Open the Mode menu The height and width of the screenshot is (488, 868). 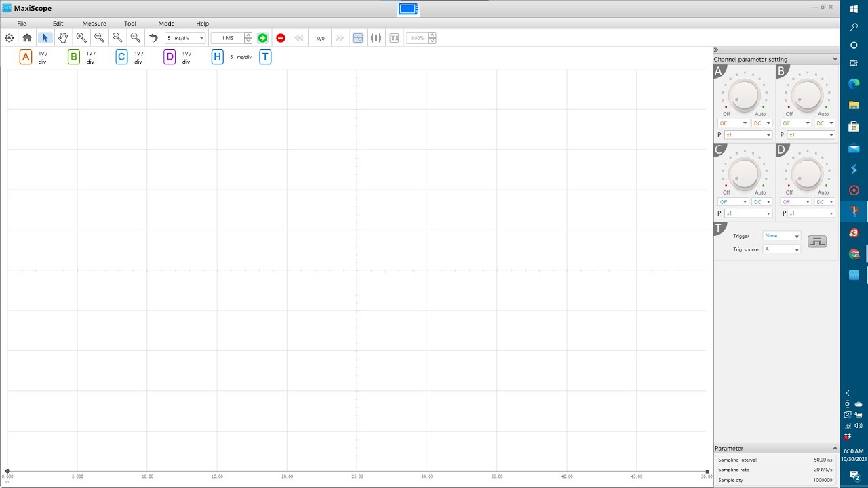(x=166, y=24)
